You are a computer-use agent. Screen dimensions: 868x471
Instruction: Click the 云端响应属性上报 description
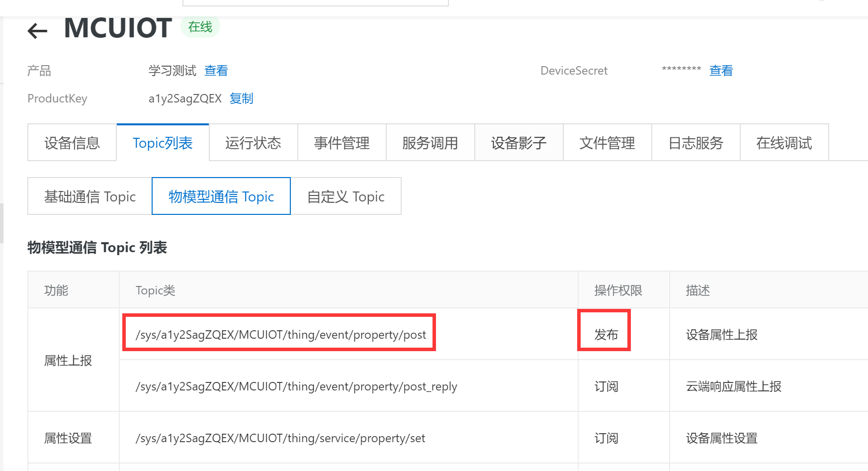pyautogui.click(x=733, y=386)
